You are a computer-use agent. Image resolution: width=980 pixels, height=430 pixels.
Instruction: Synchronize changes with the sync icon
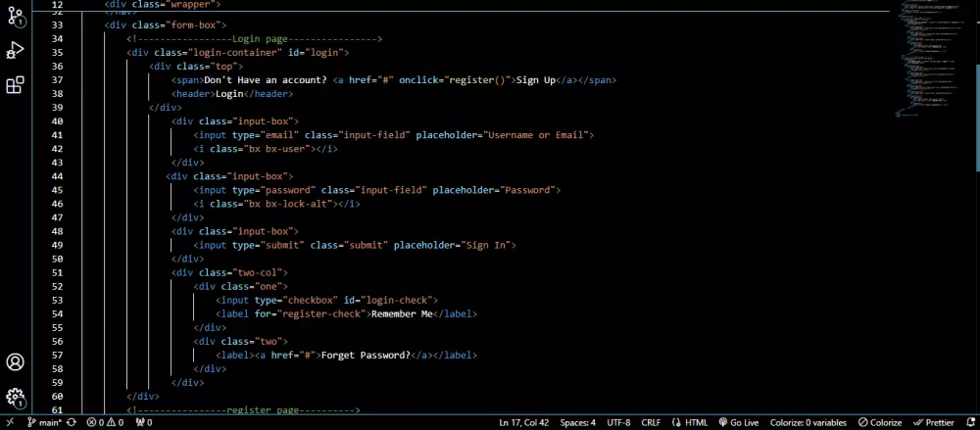pos(72,422)
